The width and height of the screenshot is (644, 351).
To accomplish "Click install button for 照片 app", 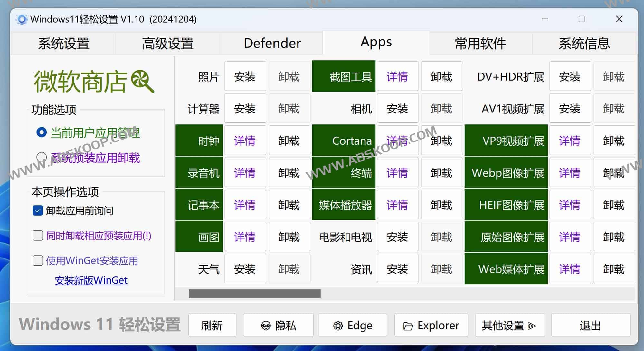I will 245,76.
